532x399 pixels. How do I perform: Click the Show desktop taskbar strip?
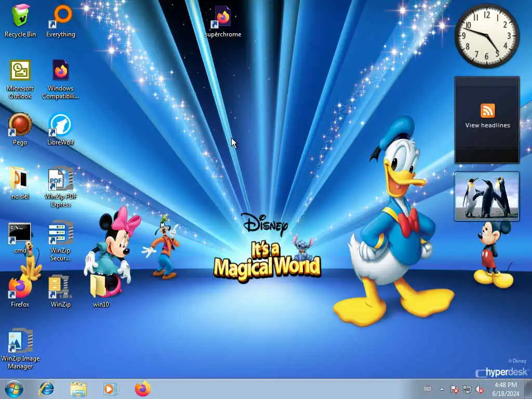(x=528, y=389)
